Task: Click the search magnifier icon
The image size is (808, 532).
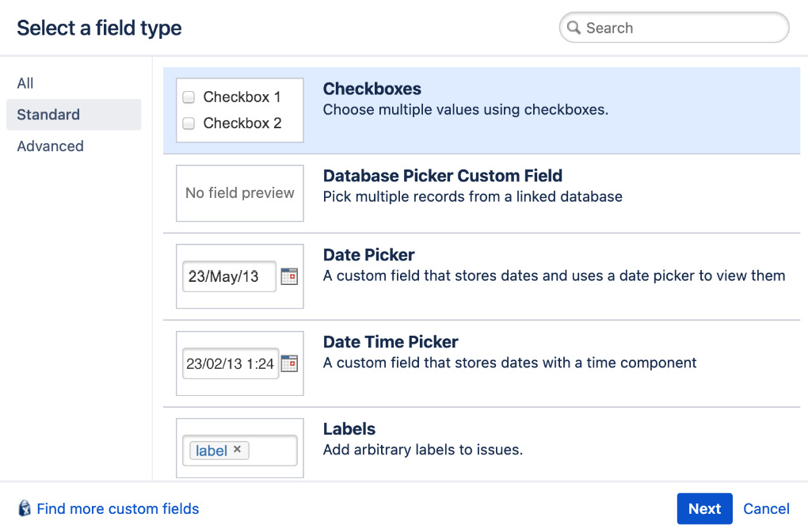Action: coord(574,28)
